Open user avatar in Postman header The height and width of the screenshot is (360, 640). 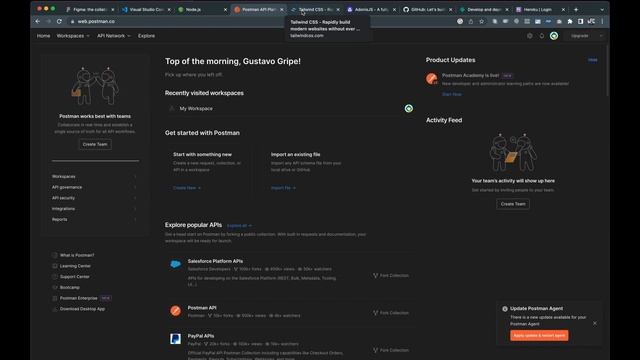pyautogui.click(x=554, y=36)
